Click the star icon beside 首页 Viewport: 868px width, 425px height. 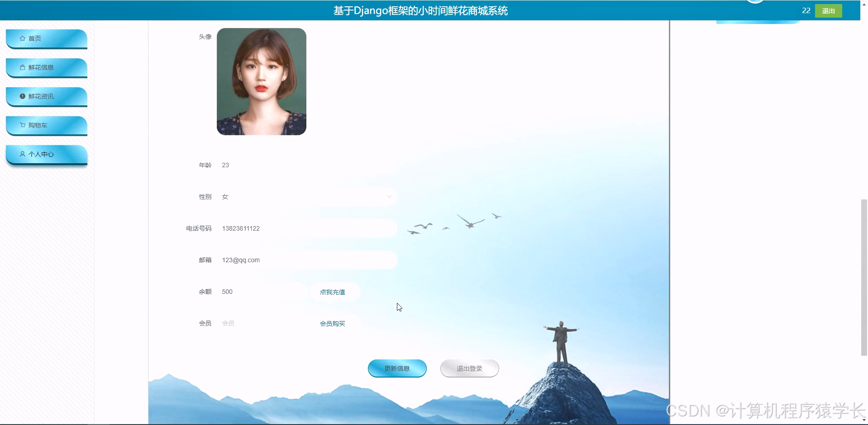click(23, 38)
